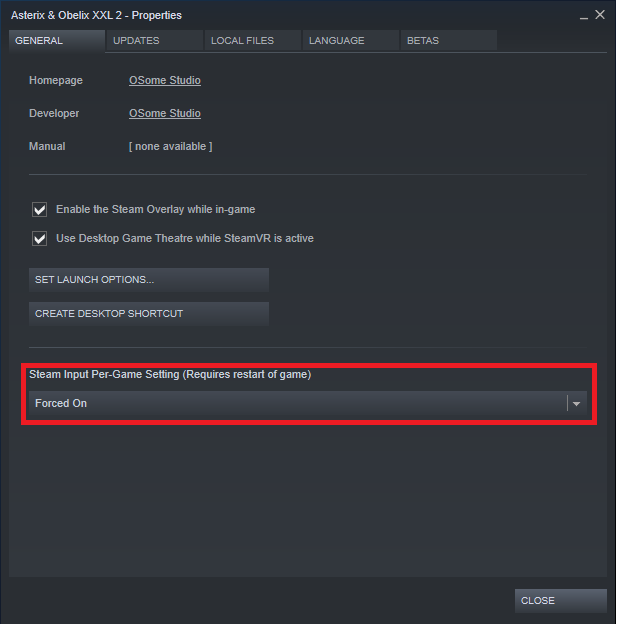617x624 pixels.
Task: Switch to the UPDATES tab
Action: 154,41
